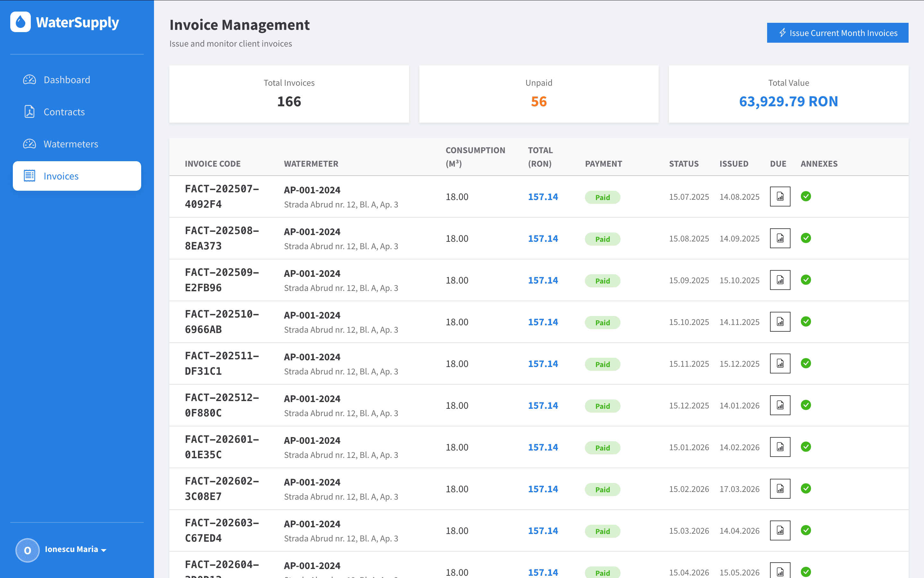Click Paid badge for FACT-202509-E2FB96
This screenshot has width=924, height=578.
(x=603, y=281)
